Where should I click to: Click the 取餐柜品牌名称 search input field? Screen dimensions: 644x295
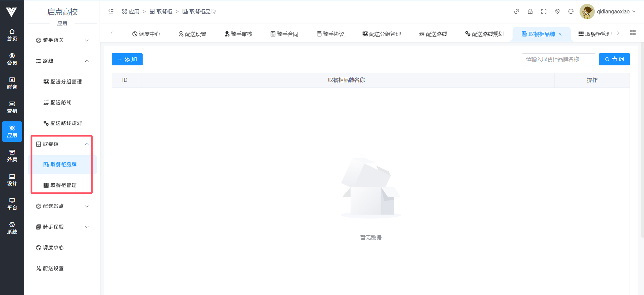[558, 59]
